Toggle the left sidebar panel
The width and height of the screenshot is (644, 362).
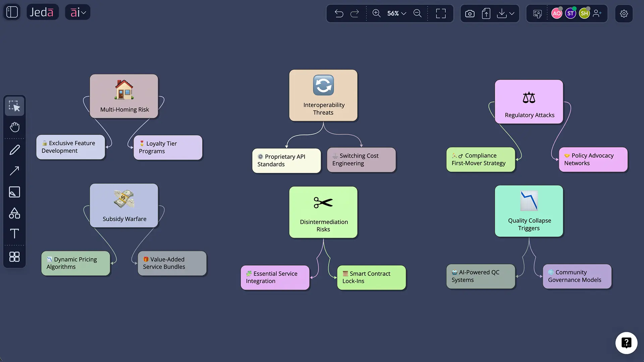click(12, 12)
